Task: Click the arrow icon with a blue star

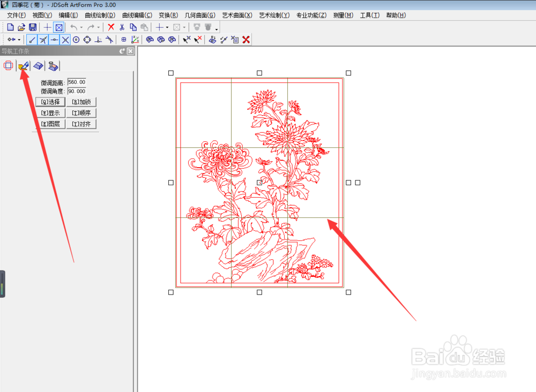Action: pyautogui.click(x=187, y=40)
